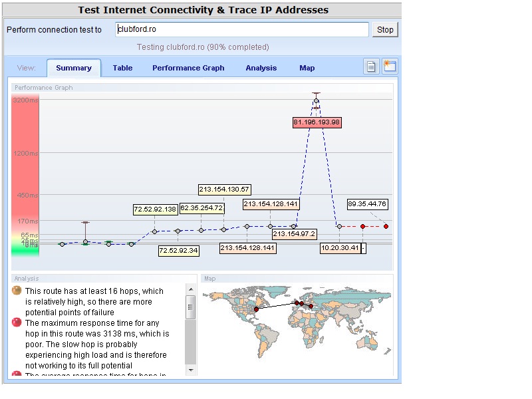The image size is (532, 399).
Task: Click the Analysis panel scrollbar thumb
Action: coord(192,308)
